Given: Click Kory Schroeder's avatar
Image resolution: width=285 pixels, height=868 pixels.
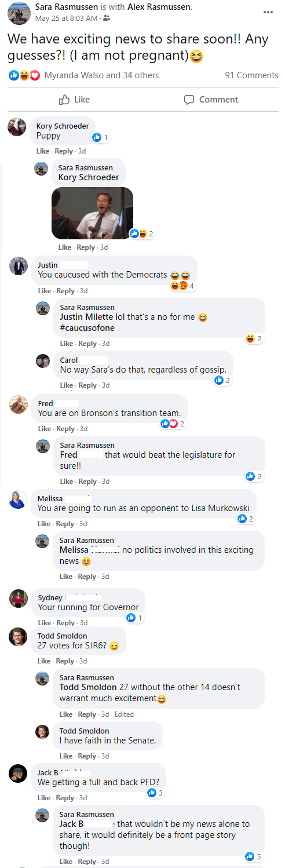Looking at the screenshot, I should pos(17,126).
